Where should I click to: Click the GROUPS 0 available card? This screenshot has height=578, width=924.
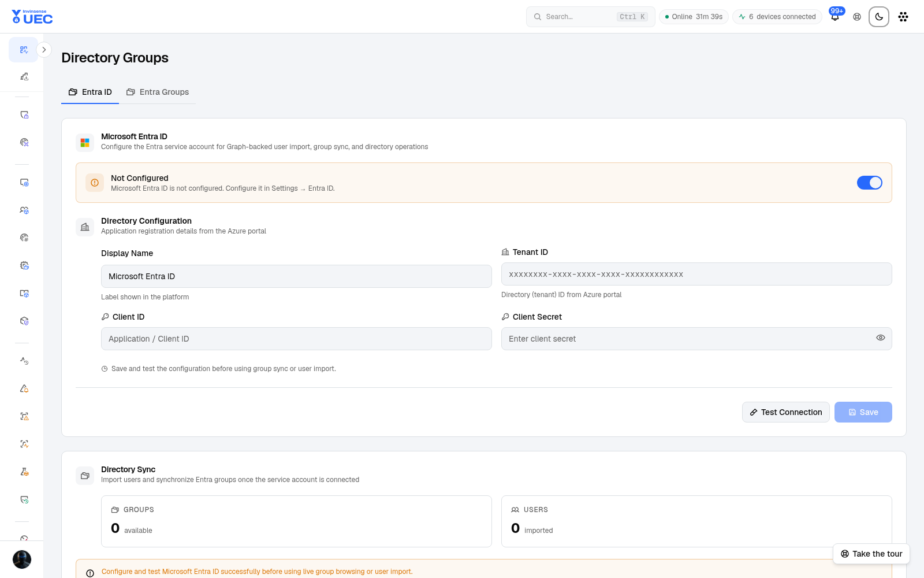pos(296,521)
